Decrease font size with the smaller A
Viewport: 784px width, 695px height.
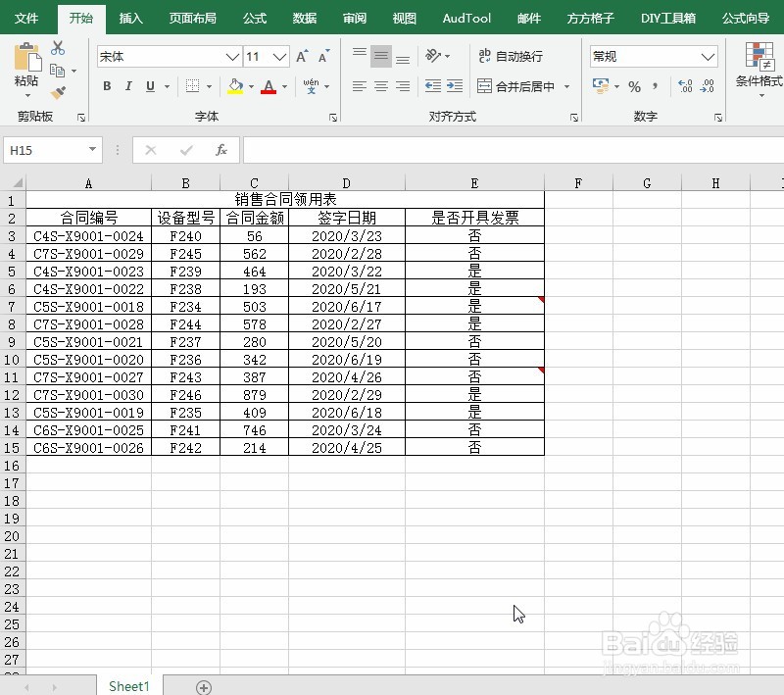tap(324, 56)
